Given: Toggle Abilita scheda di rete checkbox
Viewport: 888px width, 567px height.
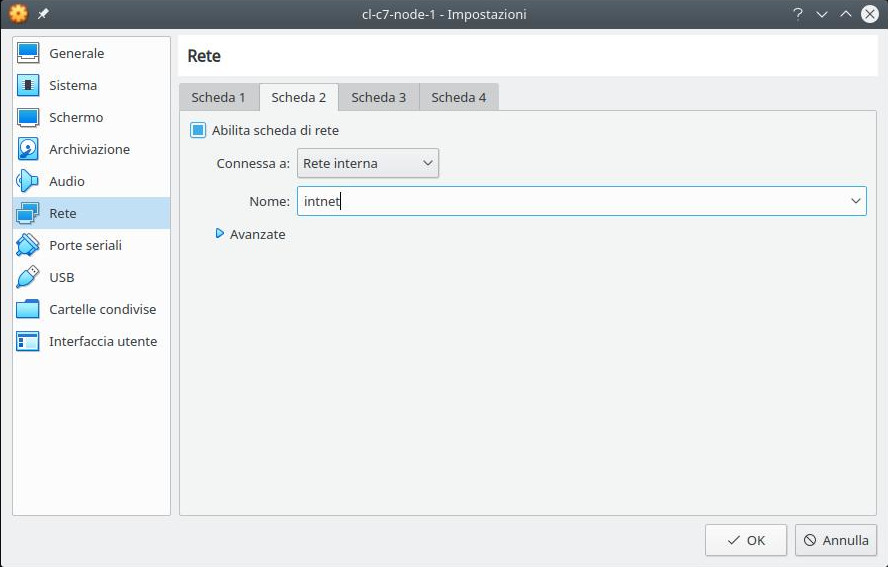Looking at the screenshot, I should click(198, 130).
